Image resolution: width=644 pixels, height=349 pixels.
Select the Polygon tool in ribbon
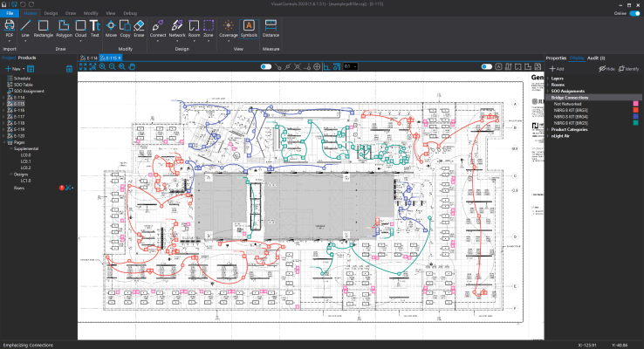(x=64, y=29)
